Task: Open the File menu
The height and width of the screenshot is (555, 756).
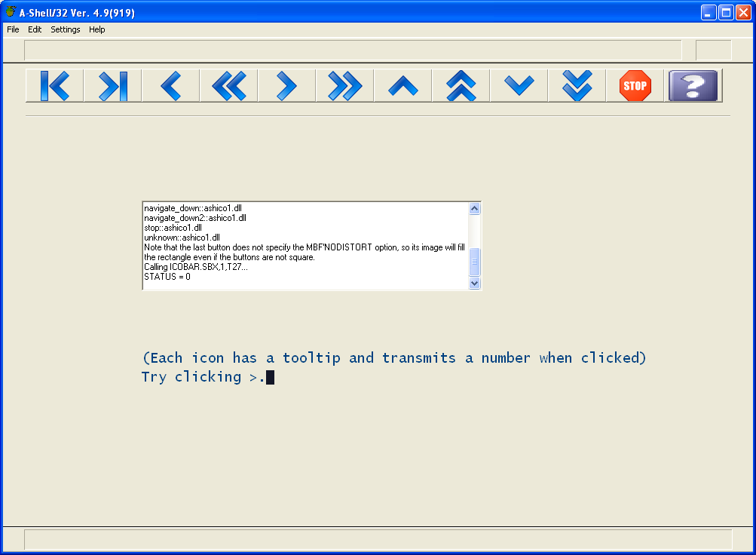Action: [x=13, y=29]
